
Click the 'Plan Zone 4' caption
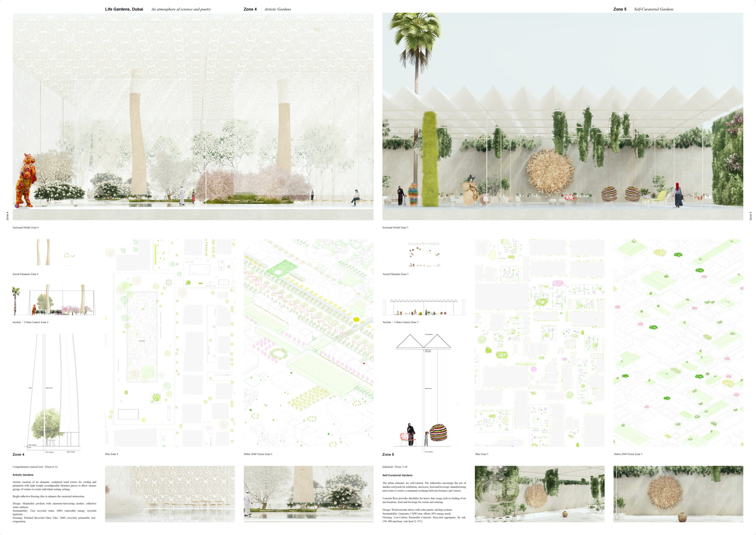(x=111, y=454)
